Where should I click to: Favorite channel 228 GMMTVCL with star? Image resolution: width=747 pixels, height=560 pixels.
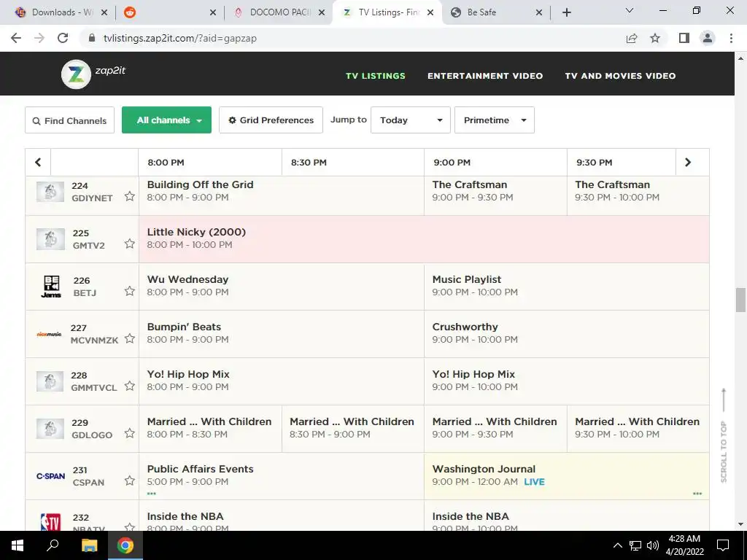130,386
